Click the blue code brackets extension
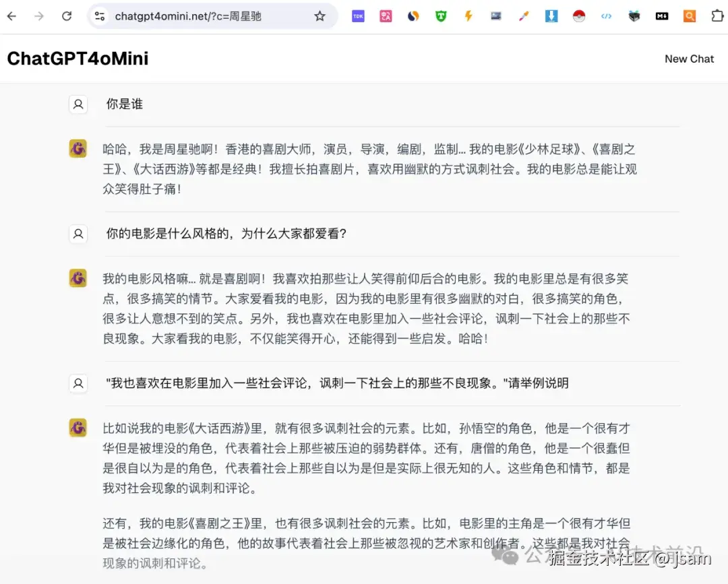The image size is (728, 584). (x=607, y=16)
